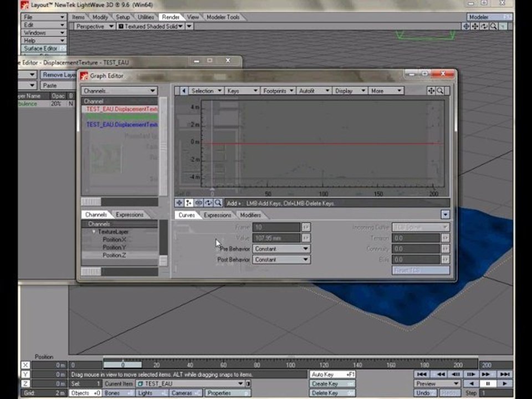
Task: Click the Delete Key button
Action: click(332, 393)
